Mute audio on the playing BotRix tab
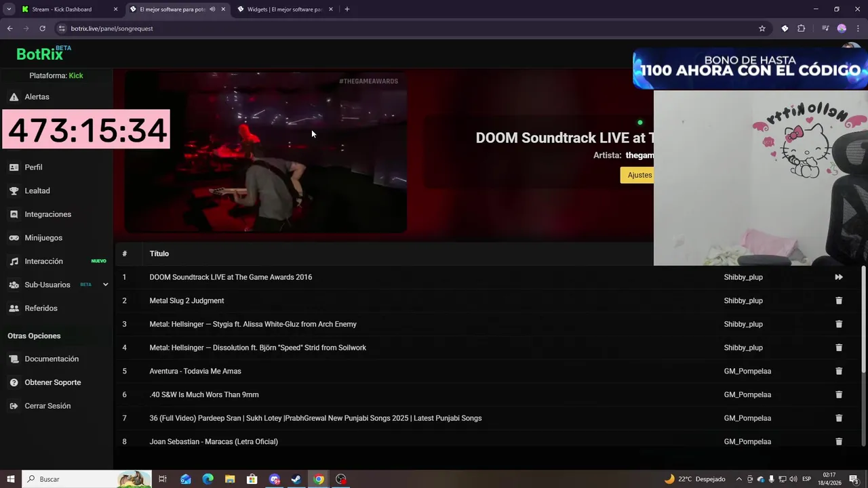 (x=212, y=9)
